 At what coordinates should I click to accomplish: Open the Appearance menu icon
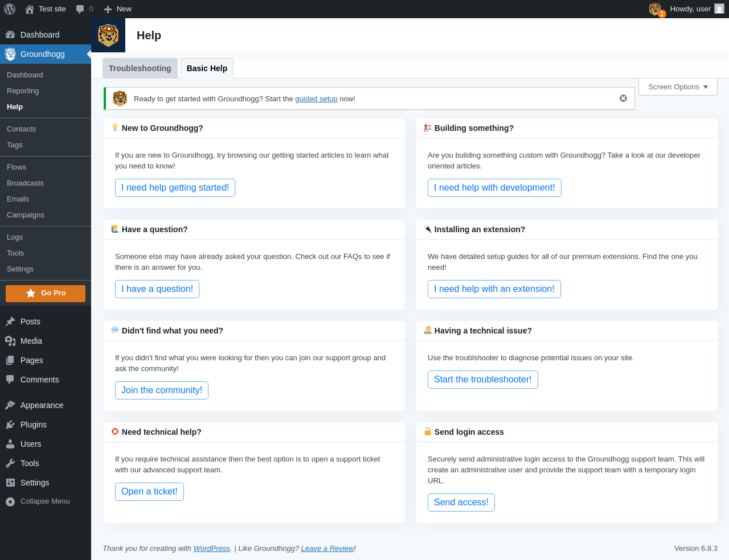click(x=10, y=405)
